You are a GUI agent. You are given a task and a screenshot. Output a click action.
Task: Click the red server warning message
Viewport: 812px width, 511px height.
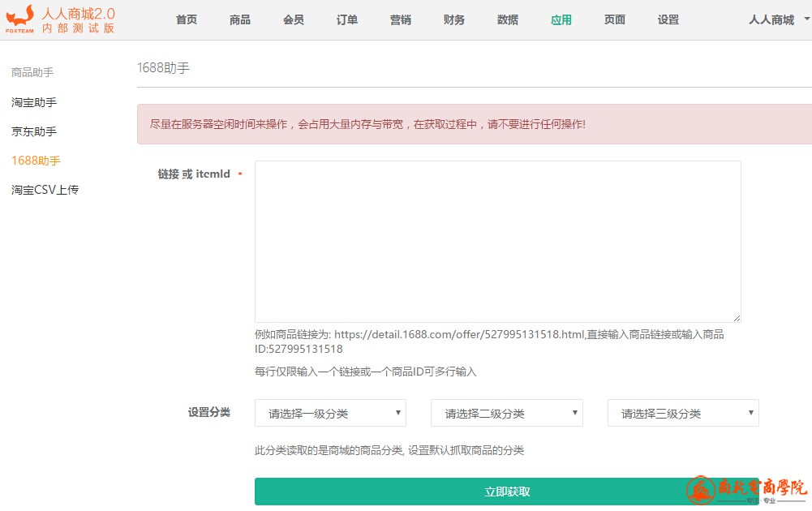pyautogui.click(x=367, y=124)
